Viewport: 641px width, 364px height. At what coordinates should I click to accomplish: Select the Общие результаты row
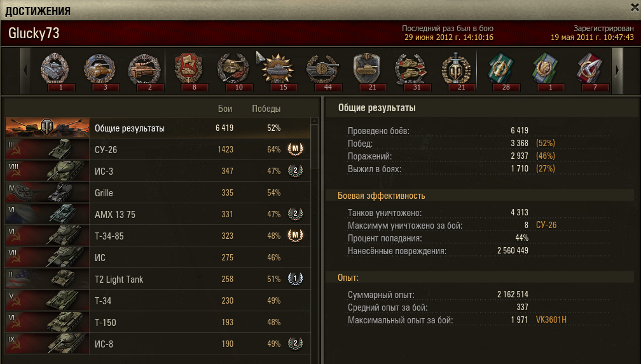(158, 128)
